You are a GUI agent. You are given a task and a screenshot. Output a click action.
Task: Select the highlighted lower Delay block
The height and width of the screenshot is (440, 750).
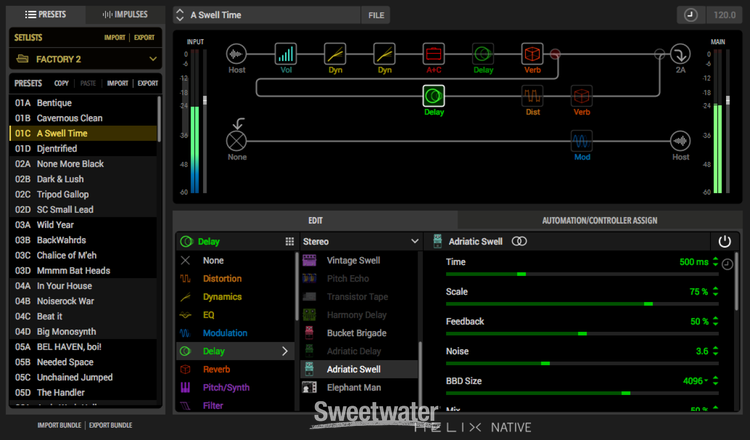(x=434, y=96)
